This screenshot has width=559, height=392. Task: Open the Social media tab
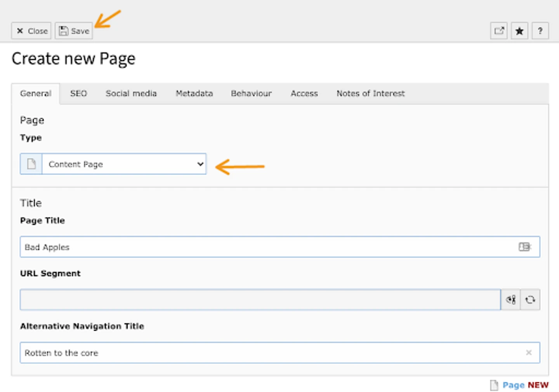[x=131, y=94]
